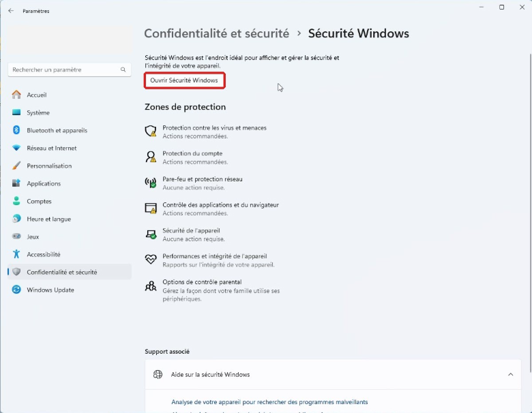Image resolution: width=532 pixels, height=413 pixels.
Task: Open the malware scan help link
Action: pyautogui.click(x=269, y=402)
